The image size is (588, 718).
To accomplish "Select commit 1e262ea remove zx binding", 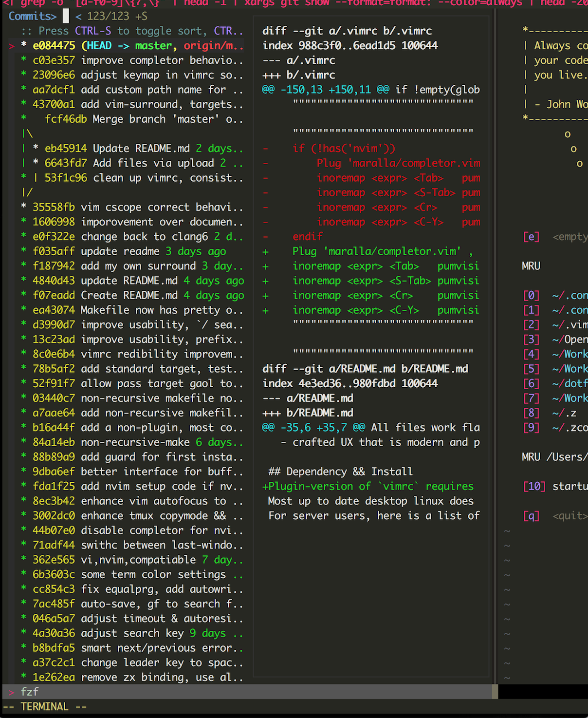I will 131,677.
